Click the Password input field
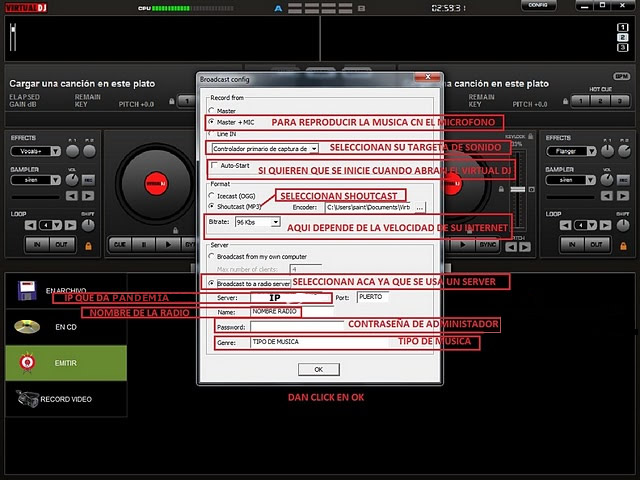The height and width of the screenshot is (480, 640). click(x=297, y=327)
